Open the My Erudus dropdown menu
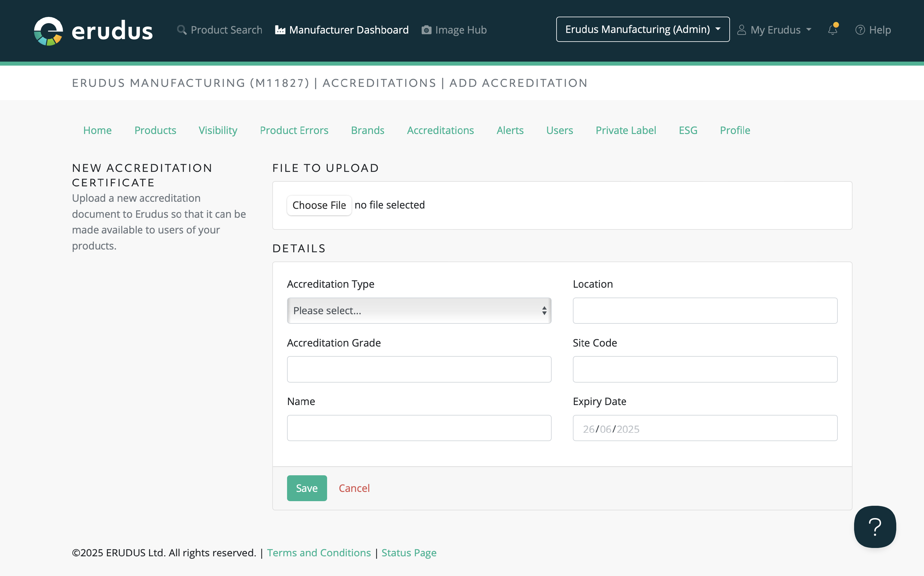This screenshot has width=924, height=576. tap(776, 30)
